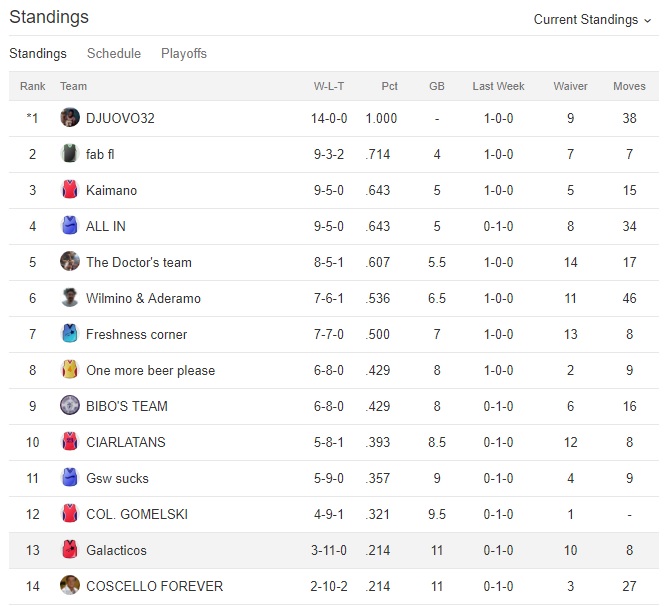Click the Pct column header
The image size is (665, 606).
click(390, 86)
